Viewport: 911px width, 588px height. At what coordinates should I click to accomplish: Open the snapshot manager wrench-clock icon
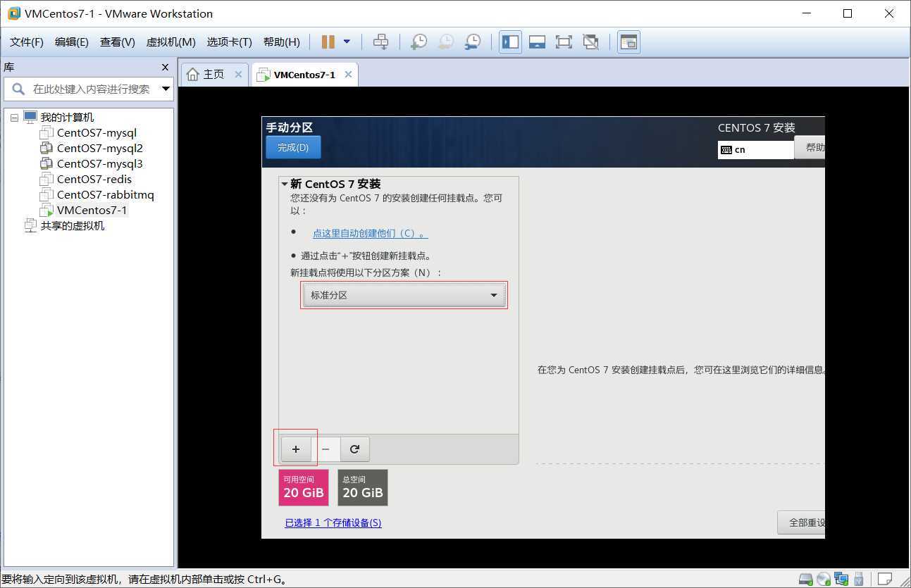(x=473, y=42)
